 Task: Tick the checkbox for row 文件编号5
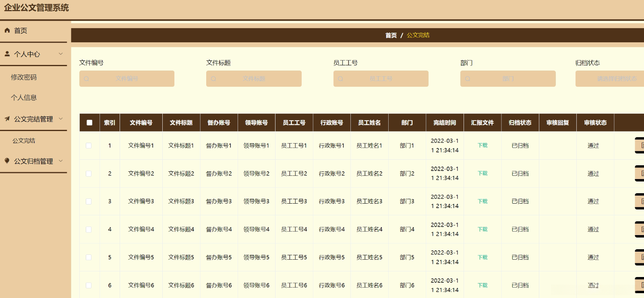[x=89, y=257]
